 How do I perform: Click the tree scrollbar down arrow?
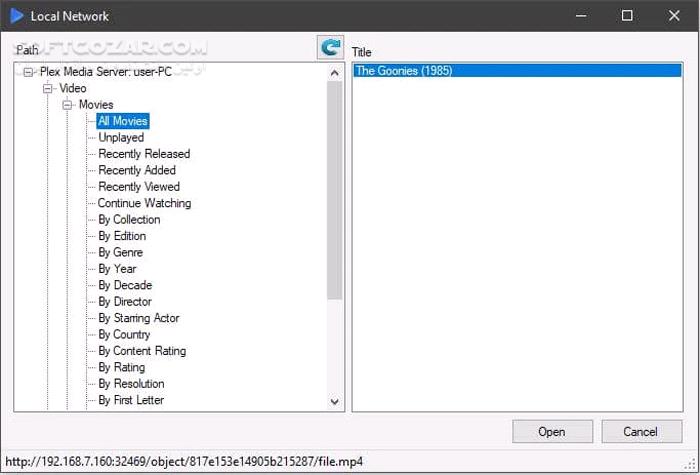coord(335,401)
